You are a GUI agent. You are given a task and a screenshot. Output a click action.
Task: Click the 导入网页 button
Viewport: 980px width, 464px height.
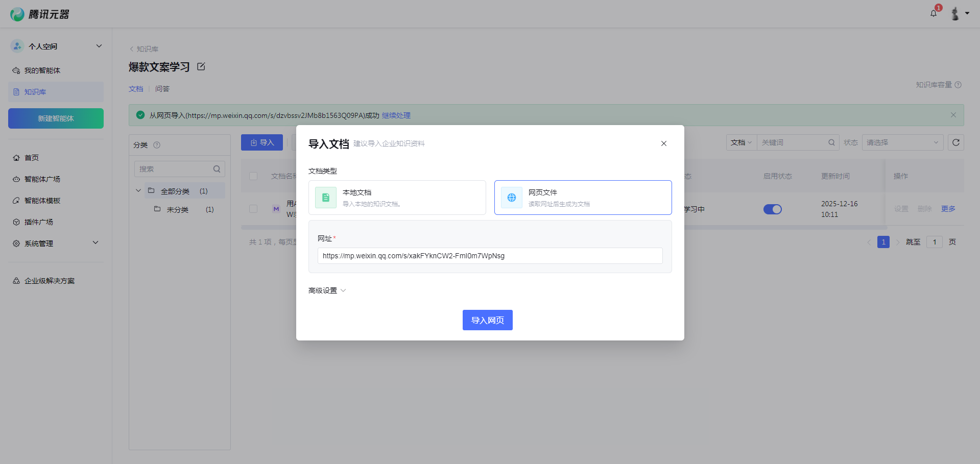pyautogui.click(x=487, y=320)
